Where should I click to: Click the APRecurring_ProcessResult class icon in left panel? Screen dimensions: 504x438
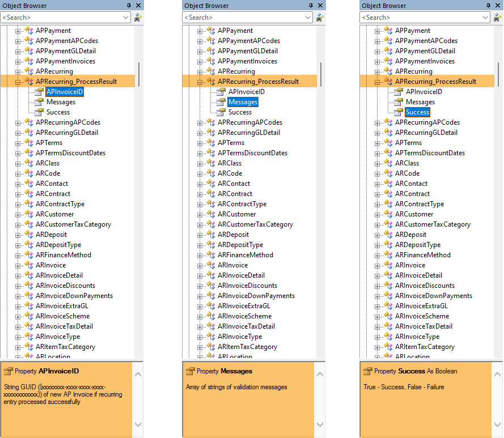pos(29,82)
